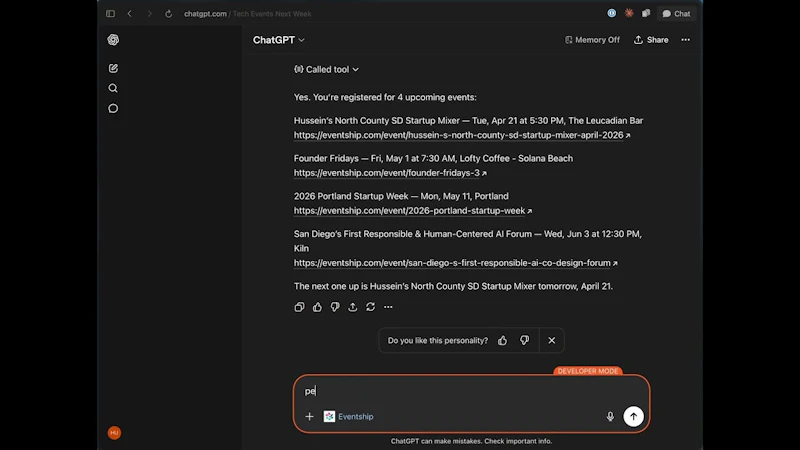Viewport: 800px width, 450px height.
Task: Open the Chat button in browser toolbar
Action: click(676, 14)
